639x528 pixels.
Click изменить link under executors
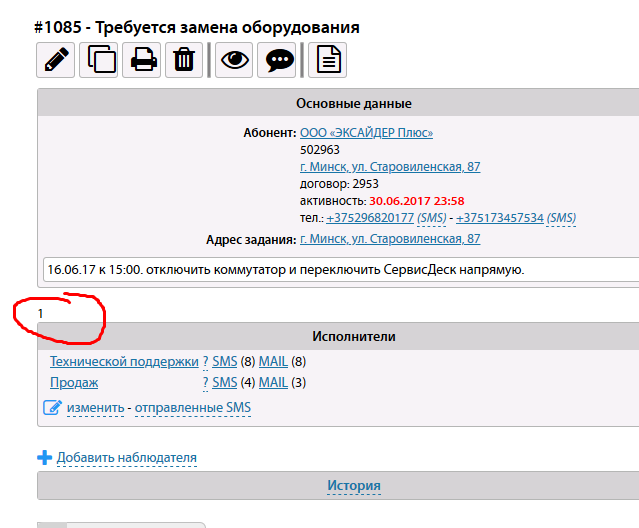[x=95, y=408]
